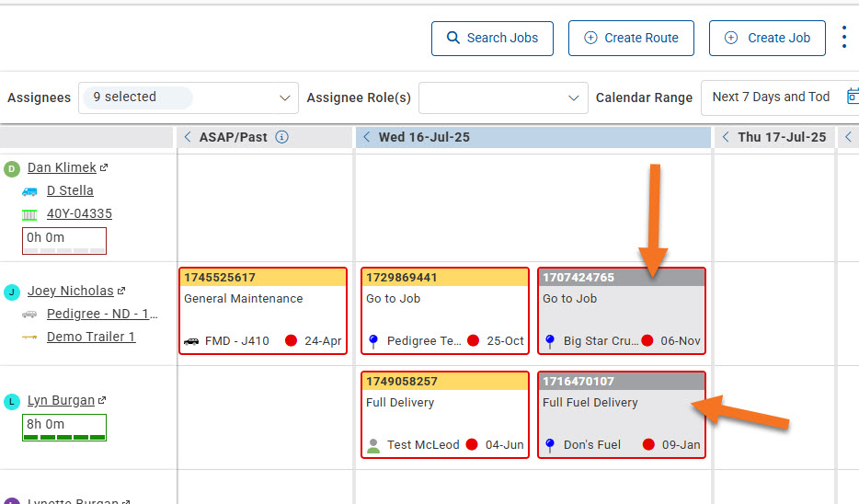
Task: Click the blue van icon beside D Stella
Action: pyautogui.click(x=29, y=191)
